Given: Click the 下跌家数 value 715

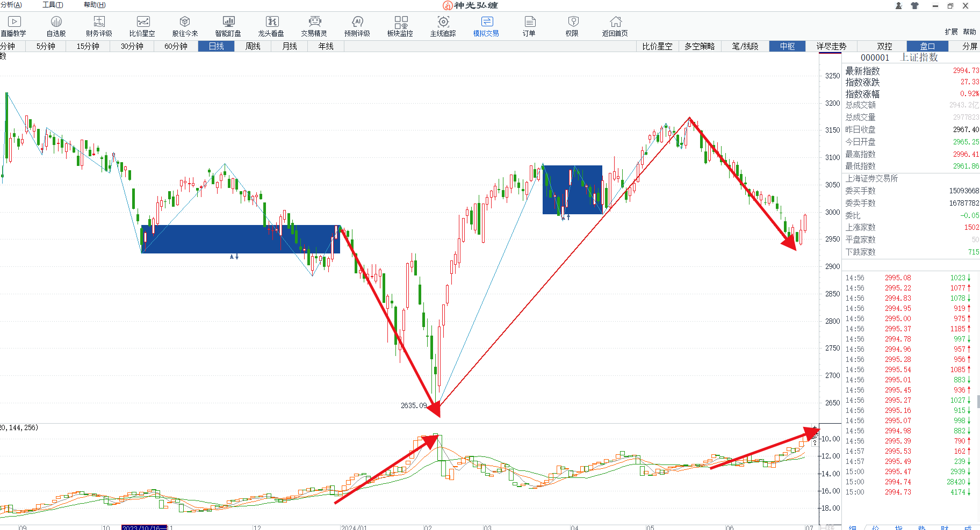Looking at the screenshot, I should (973, 252).
